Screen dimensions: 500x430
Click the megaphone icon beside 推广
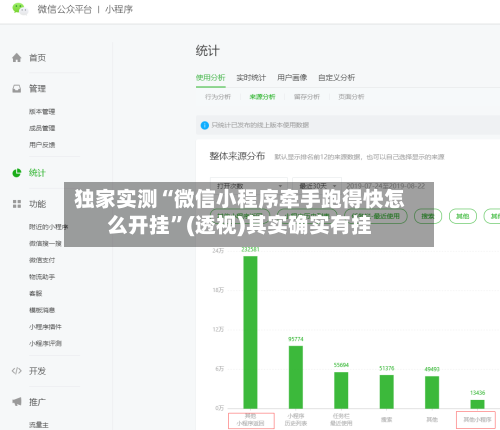pyautogui.click(x=17, y=402)
